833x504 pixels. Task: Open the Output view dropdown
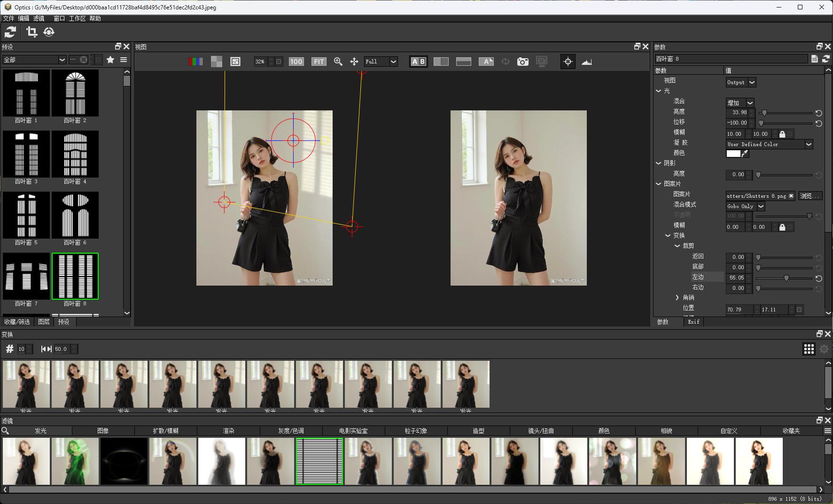[741, 82]
